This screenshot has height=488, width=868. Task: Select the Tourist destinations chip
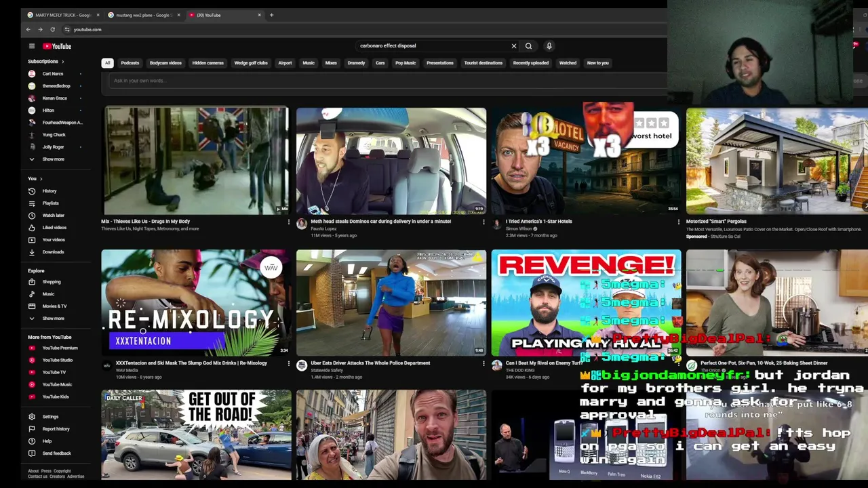(x=483, y=63)
